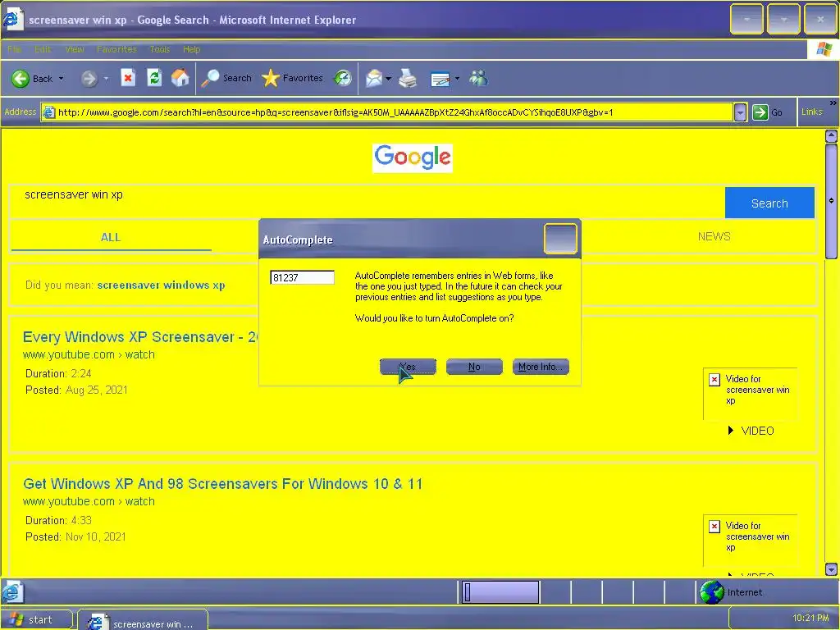This screenshot has height=630, width=840.
Task: Open the File menu
Action: coord(15,49)
